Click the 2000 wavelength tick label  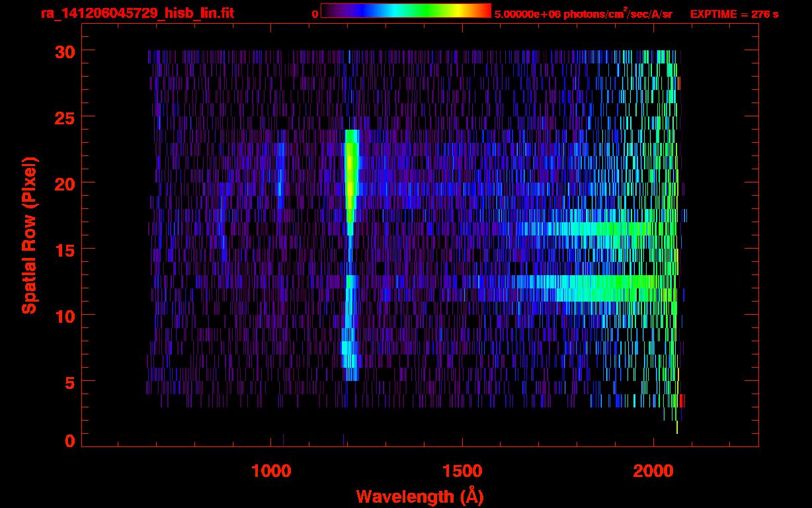click(653, 471)
